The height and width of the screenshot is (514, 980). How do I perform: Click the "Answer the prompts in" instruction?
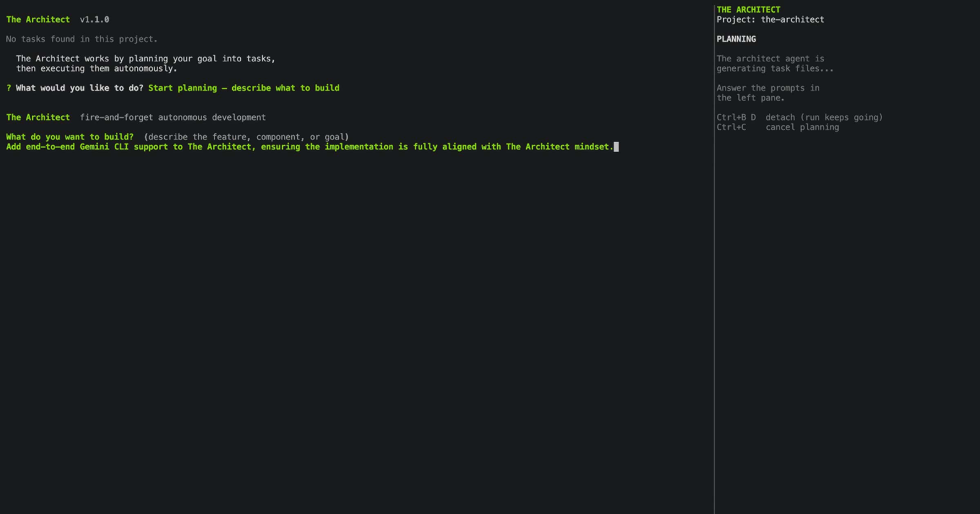pyautogui.click(x=768, y=88)
